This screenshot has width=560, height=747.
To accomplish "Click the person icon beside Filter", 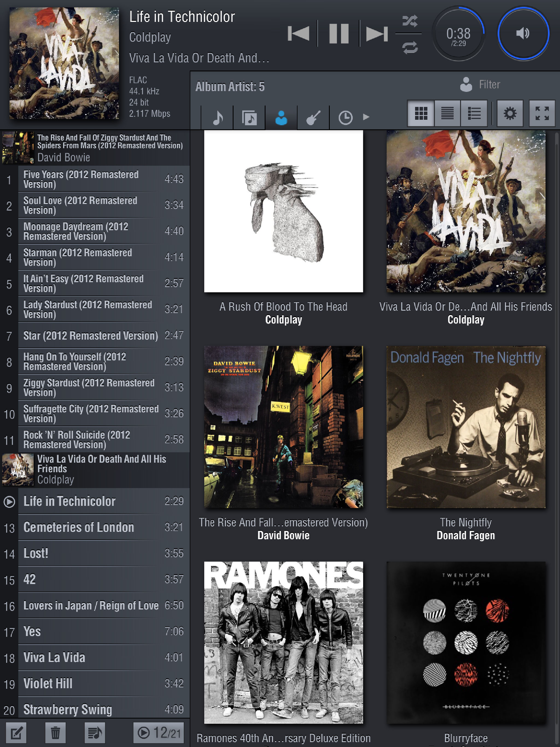I will [466, 84].
